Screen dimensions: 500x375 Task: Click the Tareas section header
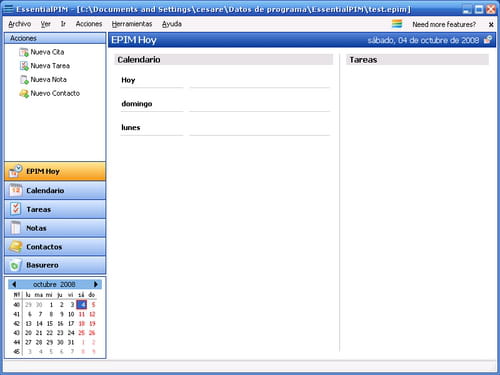click(x=417, y=60)
